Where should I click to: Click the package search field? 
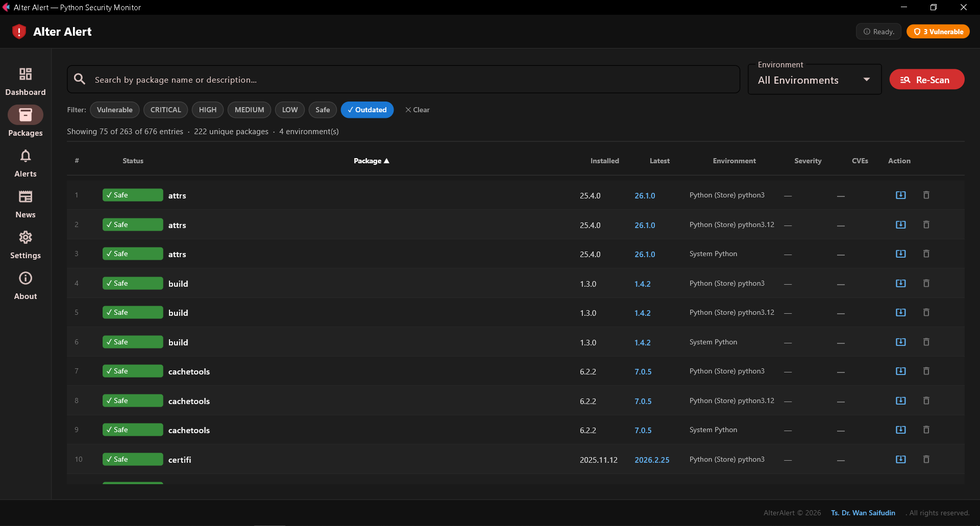403,79
